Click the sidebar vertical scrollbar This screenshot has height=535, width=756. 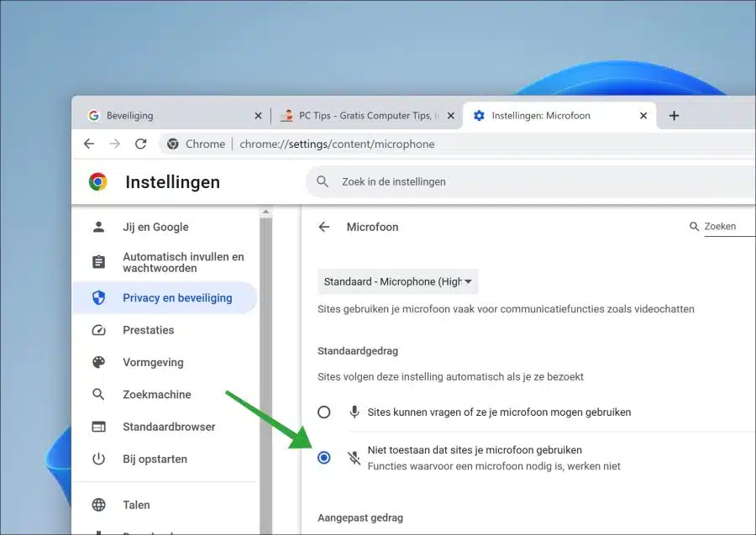coord(265,376)
